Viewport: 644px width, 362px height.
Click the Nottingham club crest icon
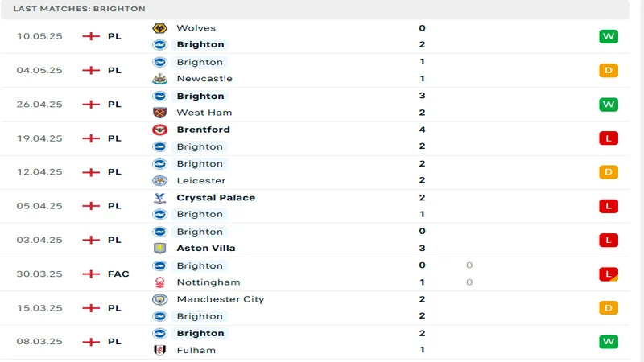(x=159, y=282)
